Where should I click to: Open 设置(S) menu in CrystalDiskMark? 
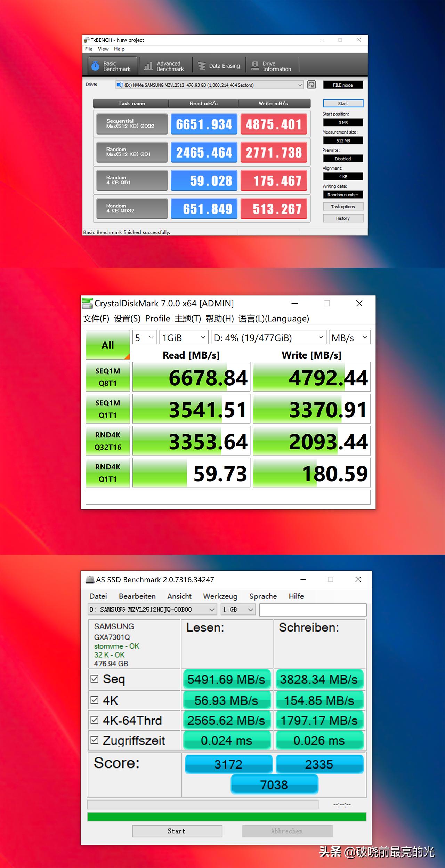tap(127, 319)
